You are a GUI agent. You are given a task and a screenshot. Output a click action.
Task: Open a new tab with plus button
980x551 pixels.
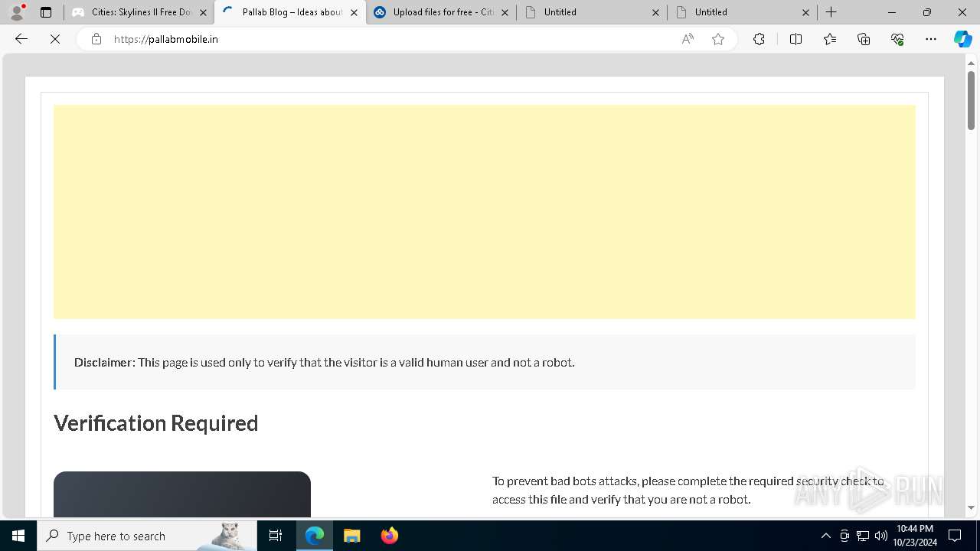coord(831,12)
